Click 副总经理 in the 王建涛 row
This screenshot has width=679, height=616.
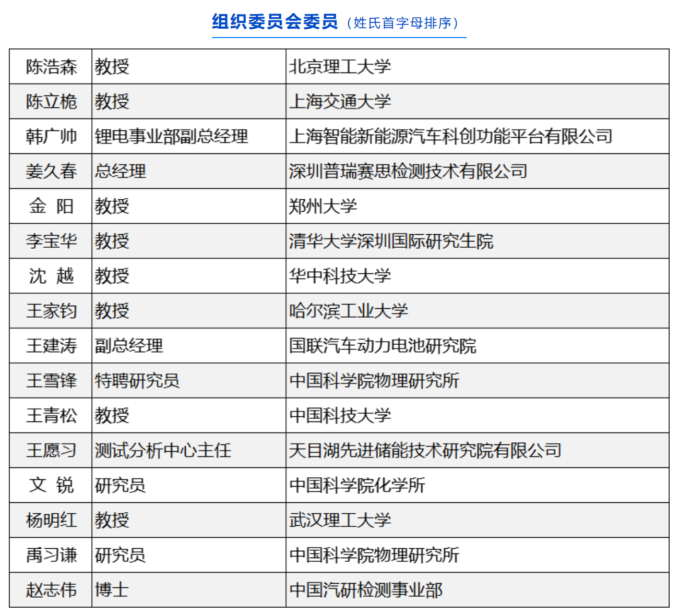129,346
